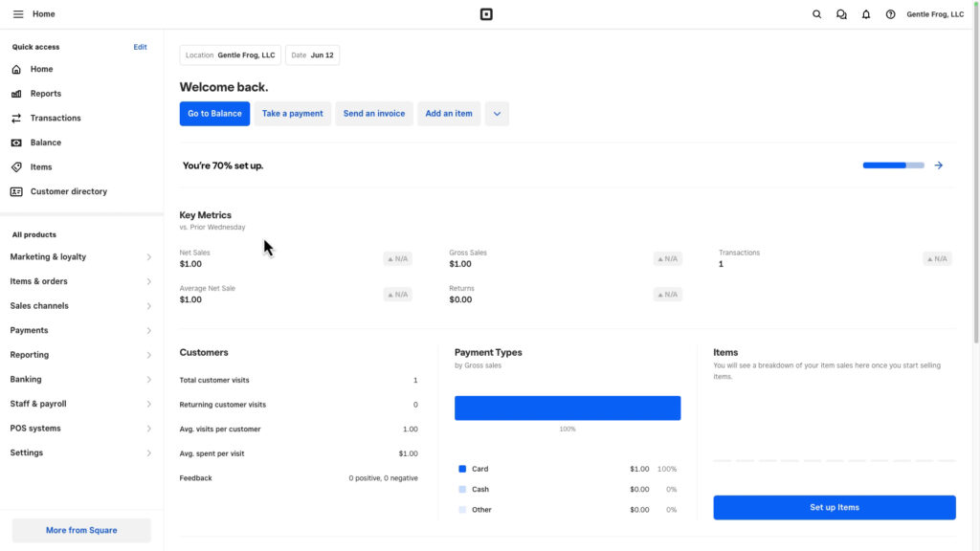Change the Location Gentle Frog, LLC filter
This screenshot has width=980, height=551.
pyautogui.click(x=230, y=55)
